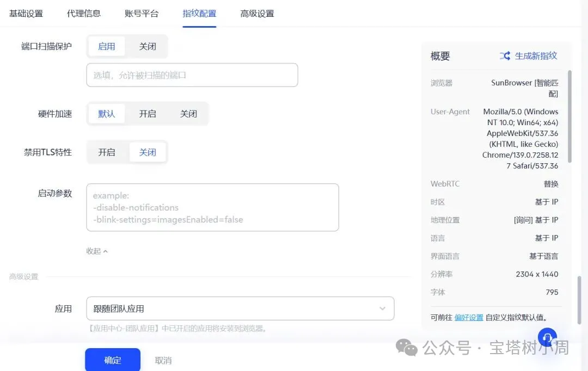The height and width of the screenshot is (371, 588).
Task: Enable 端口扫描保护 with 启用 option
Action: [107, 47]
